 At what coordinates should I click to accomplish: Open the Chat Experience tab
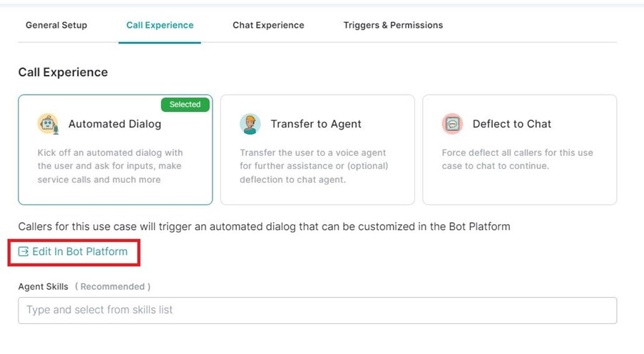pyautogui.click(x=268, y=25)
